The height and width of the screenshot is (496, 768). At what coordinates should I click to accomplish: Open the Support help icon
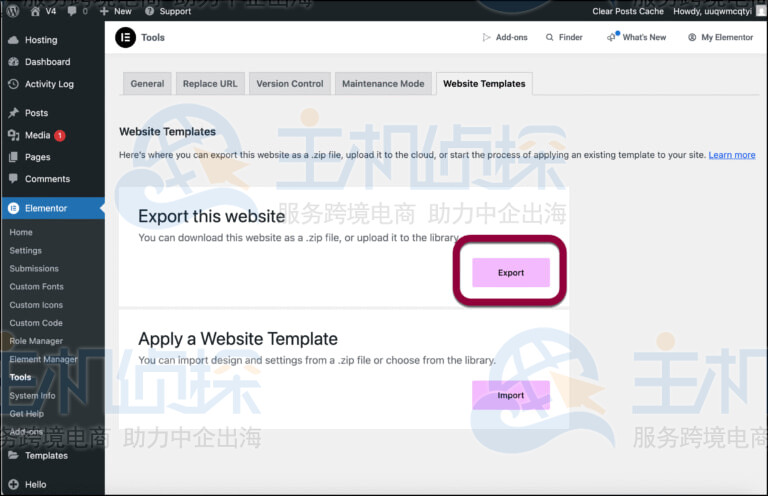click(x=149, y=11)
